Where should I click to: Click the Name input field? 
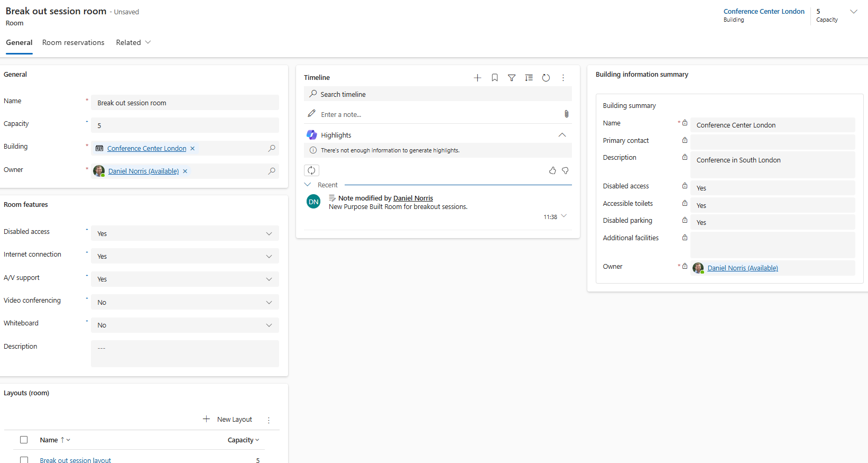(x=185, y=103)
